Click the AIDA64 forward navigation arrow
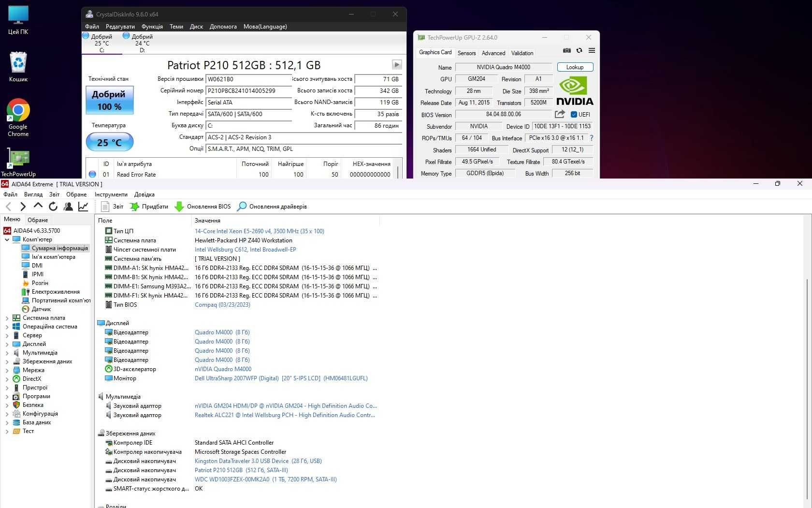The height and width of the screenshot is (508, 812). point(23,207)
